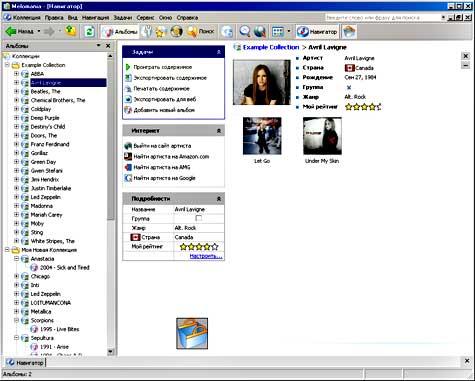
Task: Click the shopping bag toolbar icon
Action: [349, 32]
